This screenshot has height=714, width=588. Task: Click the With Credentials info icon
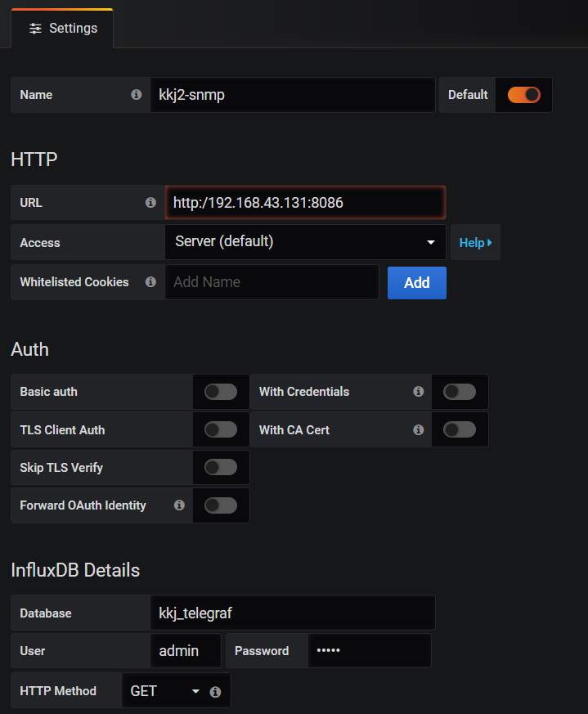coord(419,392)
